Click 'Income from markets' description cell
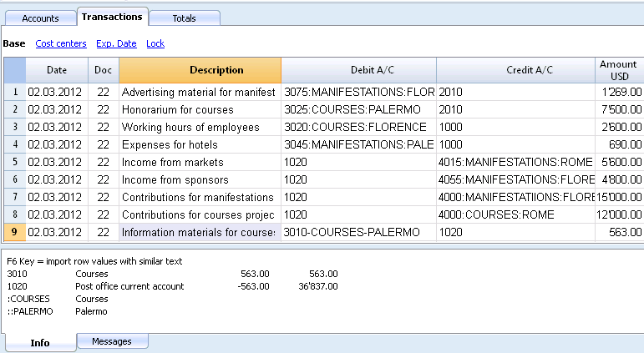The height and width of the screenshot is (353, 644). pyautogui.click(x=200, y=162)
